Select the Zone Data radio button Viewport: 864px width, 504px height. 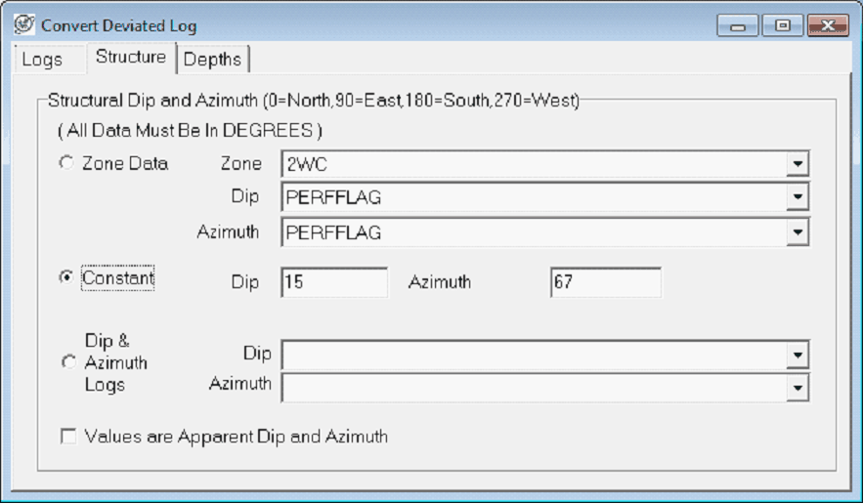coord(68,164)
